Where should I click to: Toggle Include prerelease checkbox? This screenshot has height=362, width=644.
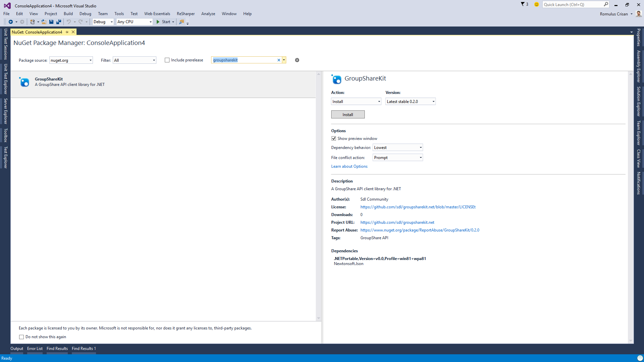coord(167,60)
